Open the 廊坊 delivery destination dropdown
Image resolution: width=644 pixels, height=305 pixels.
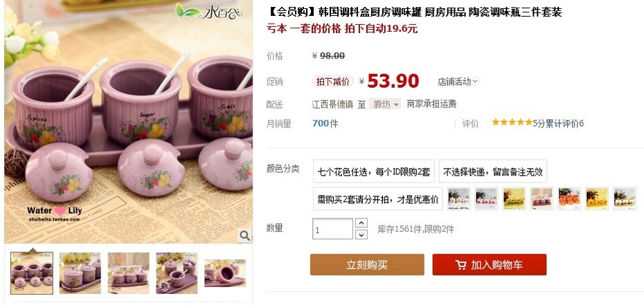385,104
